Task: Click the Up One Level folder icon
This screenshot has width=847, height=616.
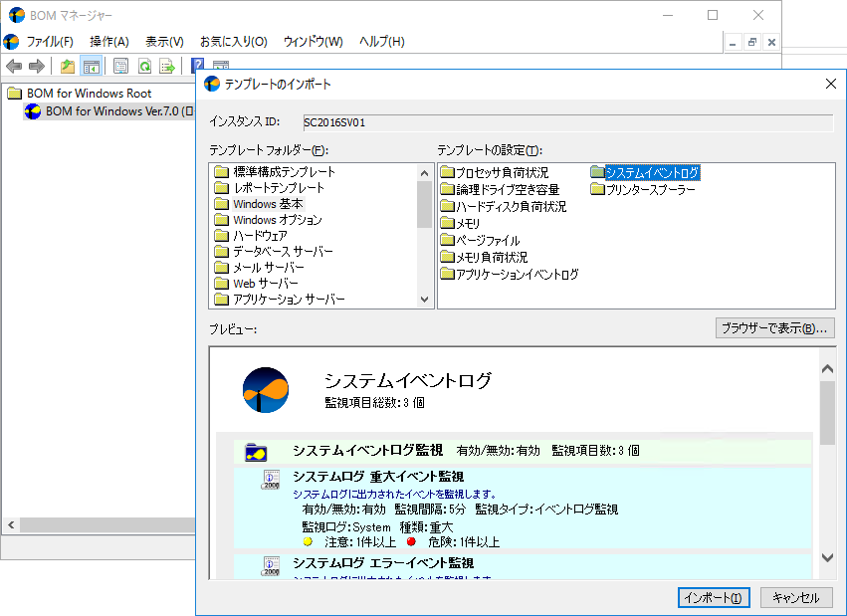Action: tap(67, 67)
